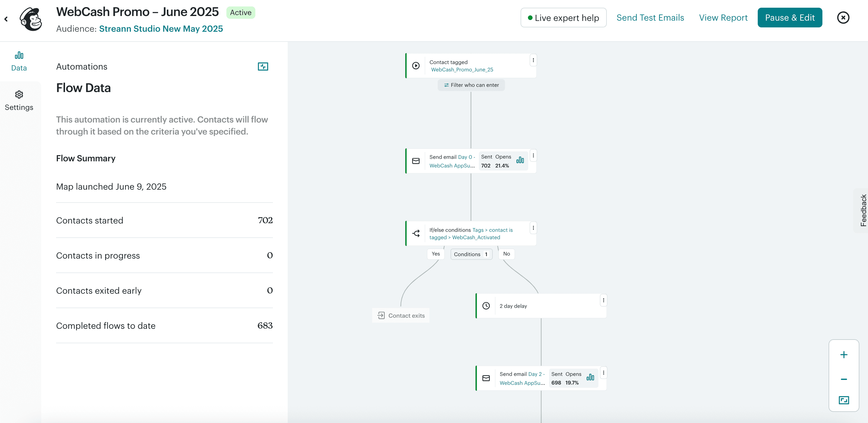Open Streann Studio New May 2025 audience
Screen dimensions: 868x423
[161, 29]
